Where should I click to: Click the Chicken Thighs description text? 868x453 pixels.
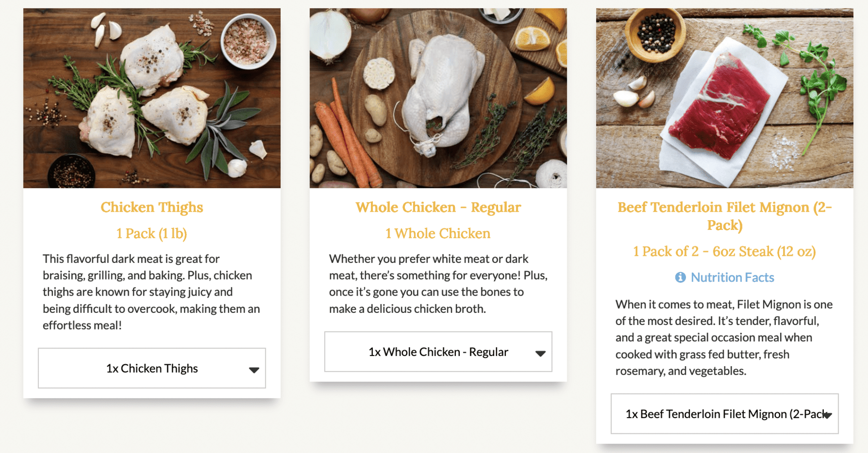[x=152, y=292]
